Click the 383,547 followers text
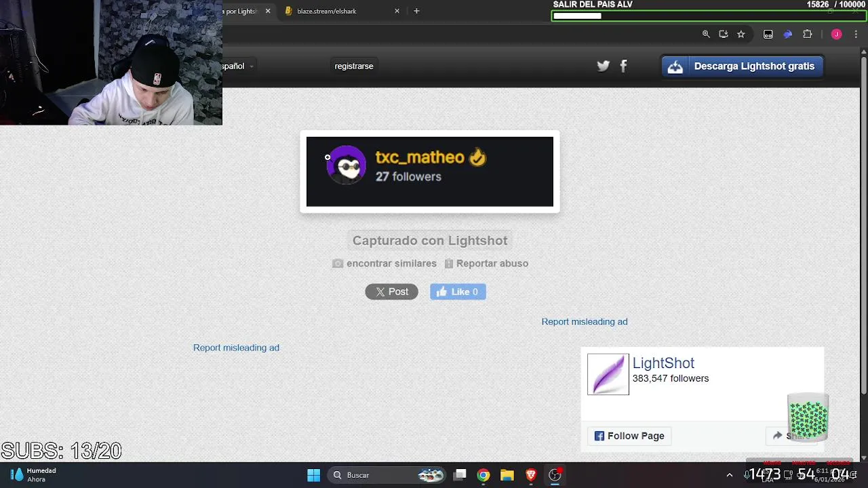This screenshot has height=488, width=868. click(x=671, y=378)
